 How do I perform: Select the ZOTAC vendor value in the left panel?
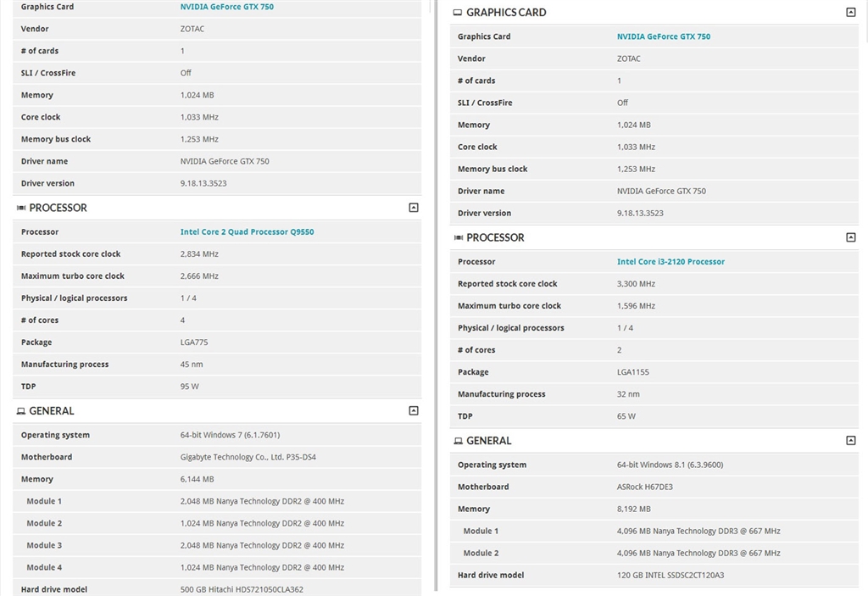point(192,29)
